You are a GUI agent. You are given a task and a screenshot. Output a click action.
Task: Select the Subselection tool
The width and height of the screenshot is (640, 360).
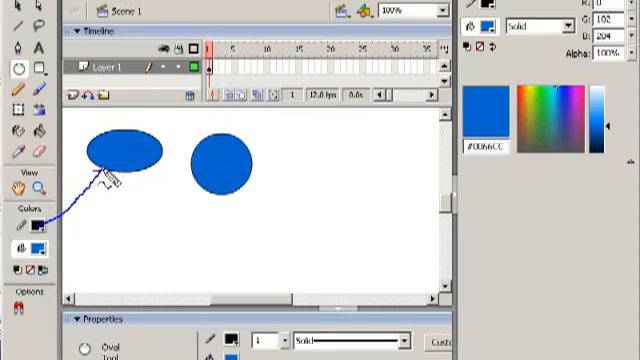tap(39, 6)
